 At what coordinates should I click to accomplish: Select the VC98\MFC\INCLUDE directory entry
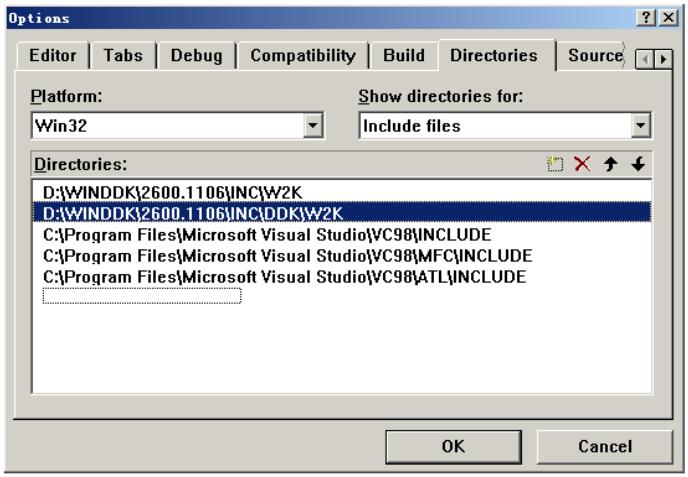click(x=287, y=256)
